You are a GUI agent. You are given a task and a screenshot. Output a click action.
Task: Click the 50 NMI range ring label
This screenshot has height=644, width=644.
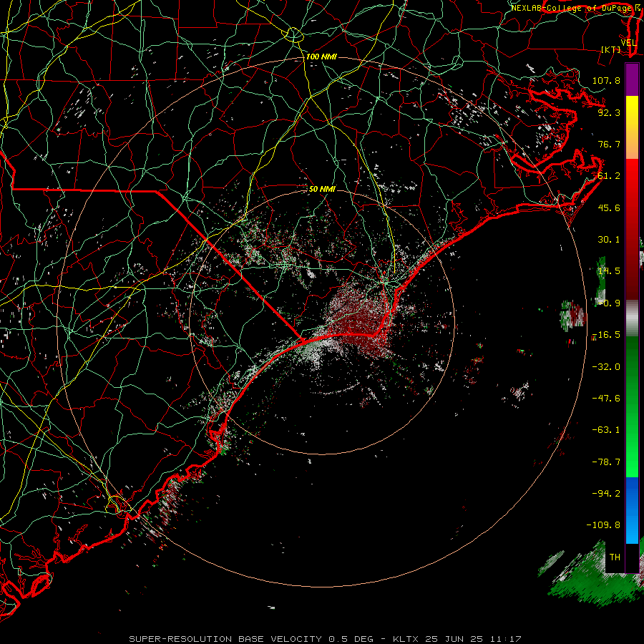tap(322, 189)
